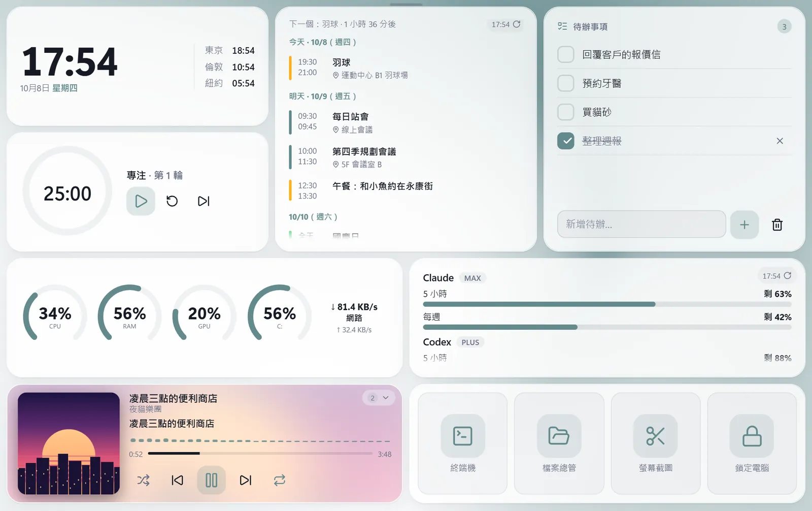
Task: Check the 回覆客戶的報價信 checkbox
Action: pyautogui.click(x=566, y=54)
